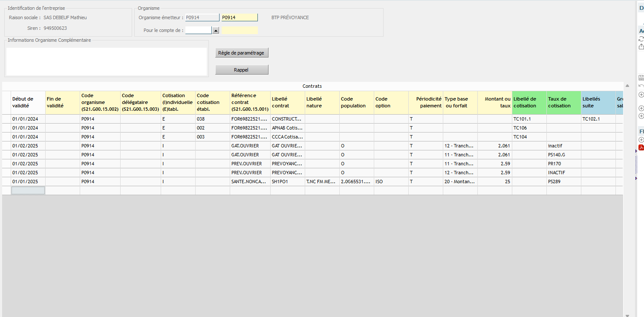
Task: Click the uppercase INACTIF cell
Action: click(x=563, y=173)
